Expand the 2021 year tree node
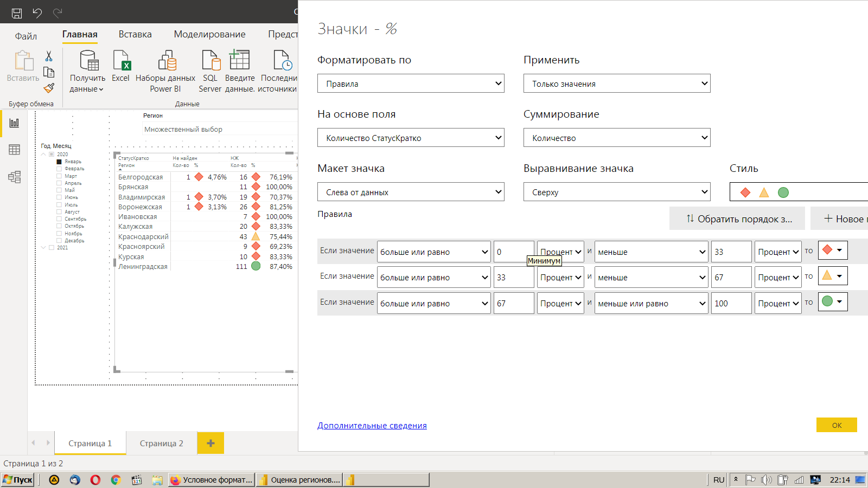The width and height of the screenshot is (868, 488). tap(43, 248)
